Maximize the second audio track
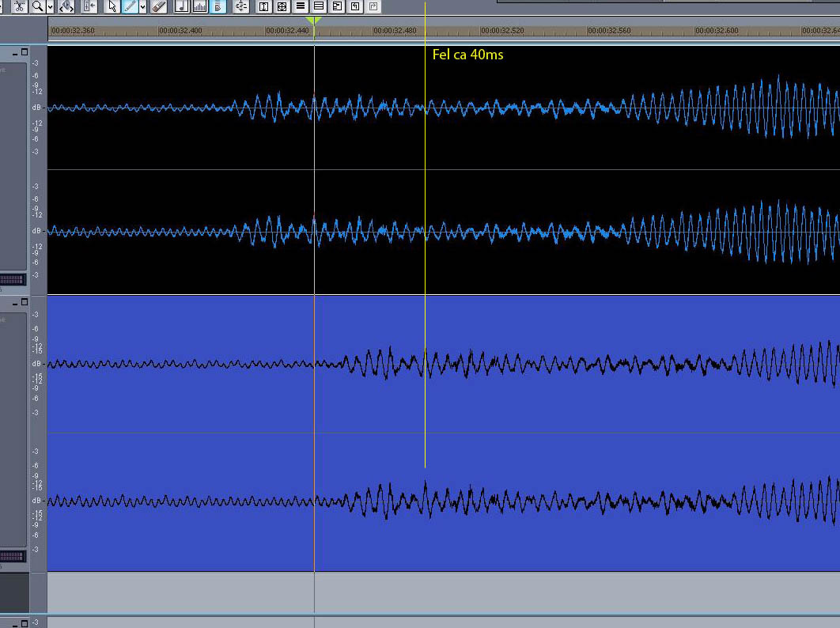 click(x=25, y=302)
